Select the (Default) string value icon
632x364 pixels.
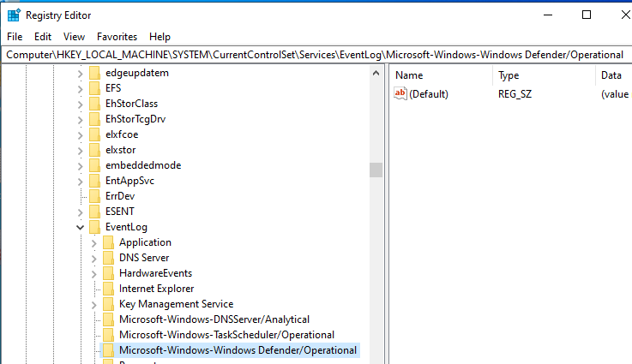click(x=400, y=94)
